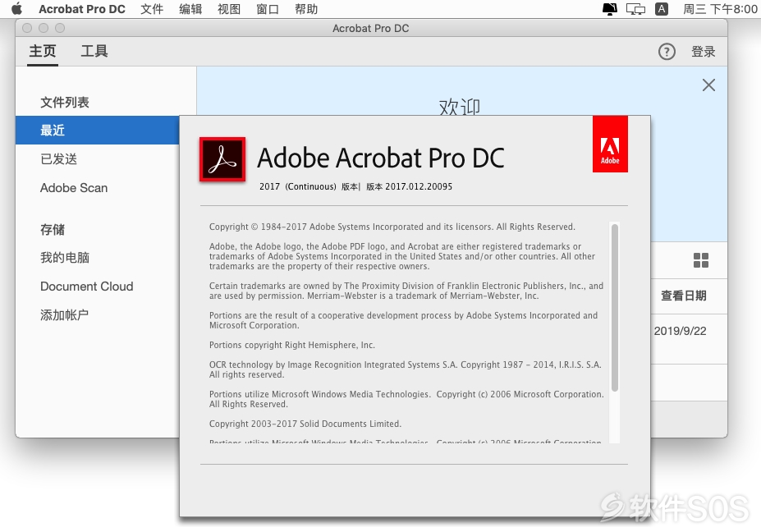Click the 2019/9/22 date entry
761x532 pixels.
[680, 331]
